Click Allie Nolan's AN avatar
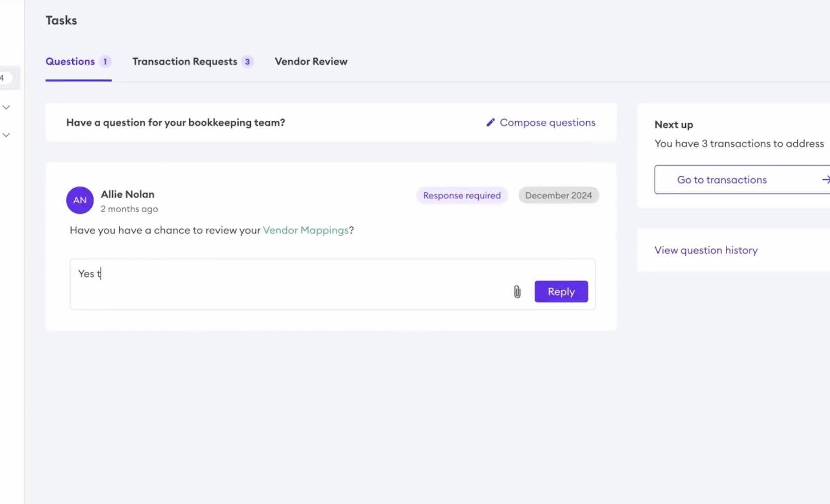Screen dimensions: 830x504 click(79, 200)
